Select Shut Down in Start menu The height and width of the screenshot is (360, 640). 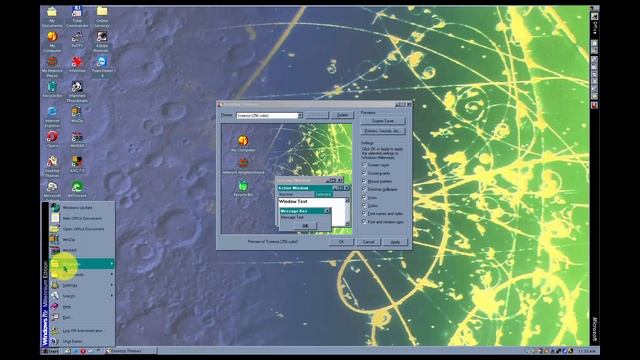coord(82,341)
